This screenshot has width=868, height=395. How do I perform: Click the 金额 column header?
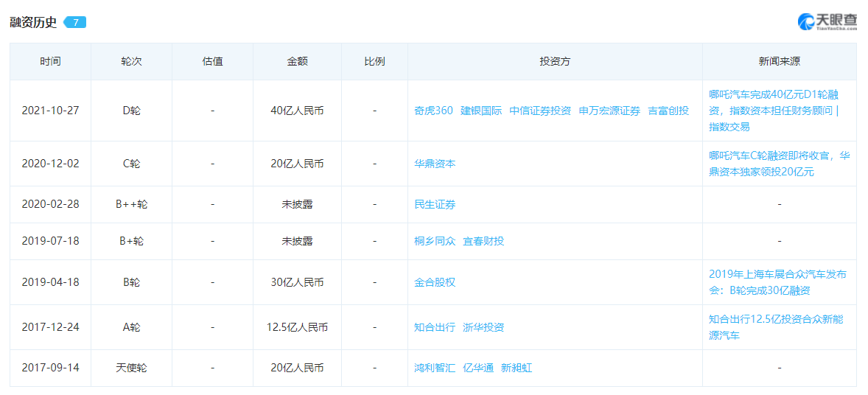[x=297, y=61]
